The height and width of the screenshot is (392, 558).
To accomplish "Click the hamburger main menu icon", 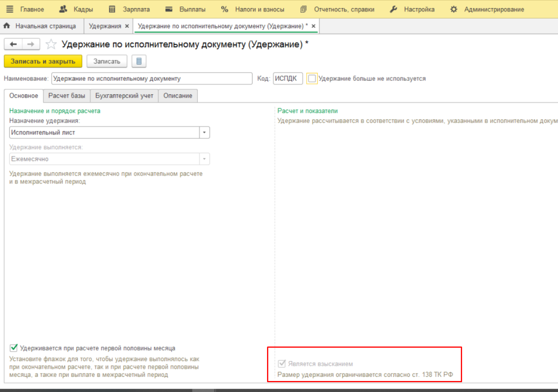I will (x=9, y=9).
